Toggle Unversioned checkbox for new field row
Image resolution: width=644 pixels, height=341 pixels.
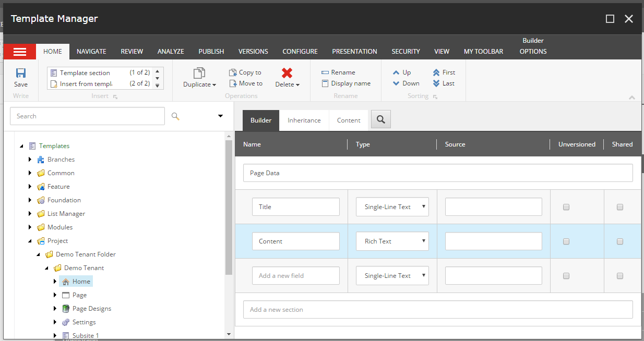[x=566, y=276]
